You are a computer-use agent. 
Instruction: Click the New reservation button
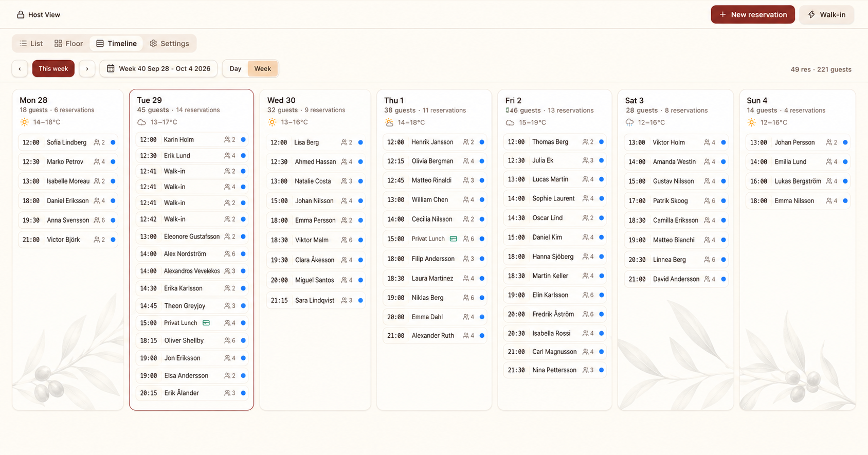(x=753, y=14)
